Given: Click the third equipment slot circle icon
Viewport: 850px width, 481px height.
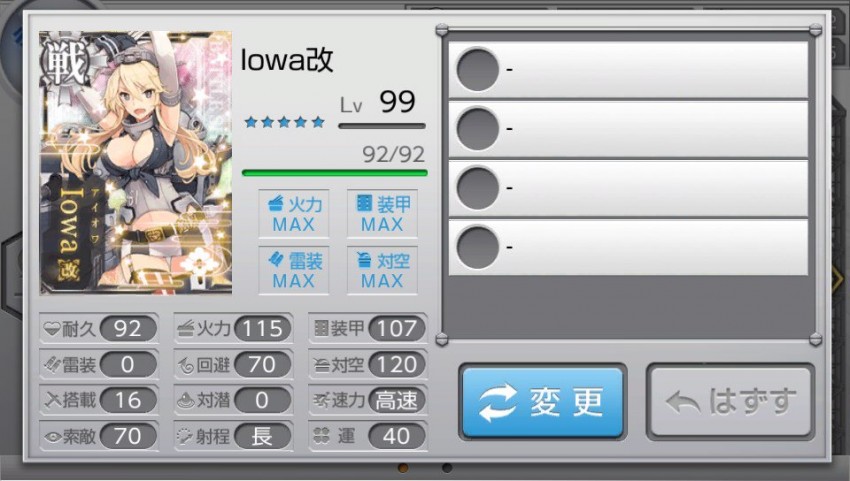Looking at the screenshot, I should (478, 188).
